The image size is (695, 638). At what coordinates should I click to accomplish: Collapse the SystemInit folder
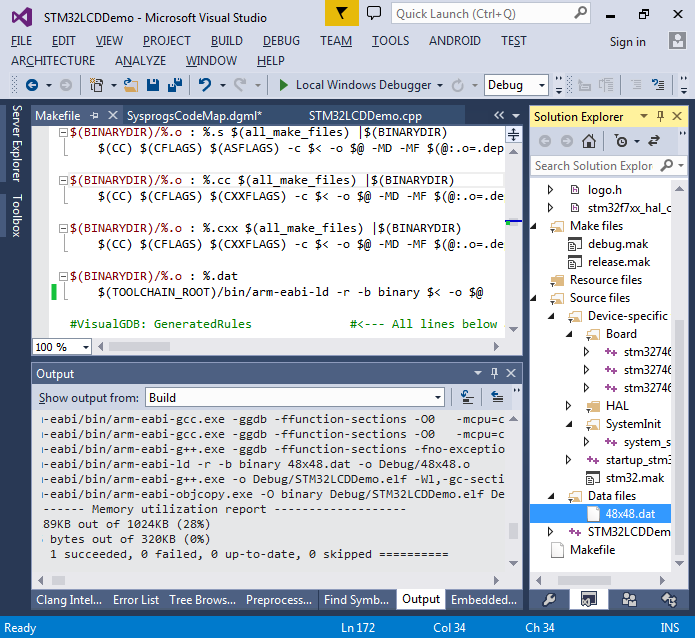pos(570,424)
